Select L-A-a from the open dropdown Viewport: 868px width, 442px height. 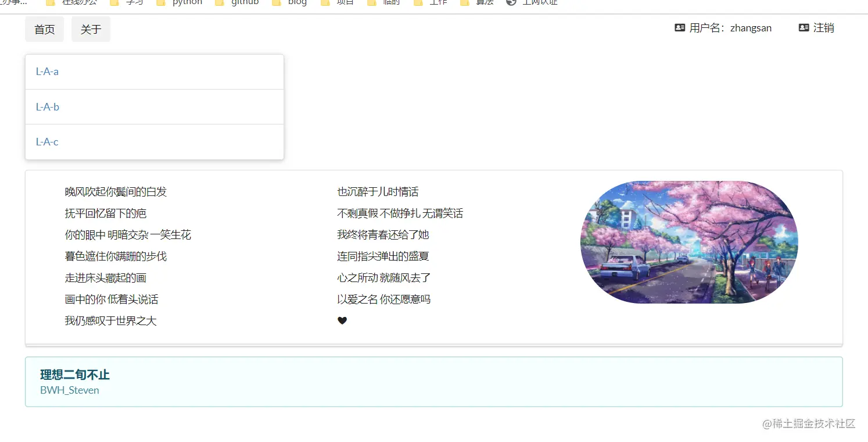point(48,72)
